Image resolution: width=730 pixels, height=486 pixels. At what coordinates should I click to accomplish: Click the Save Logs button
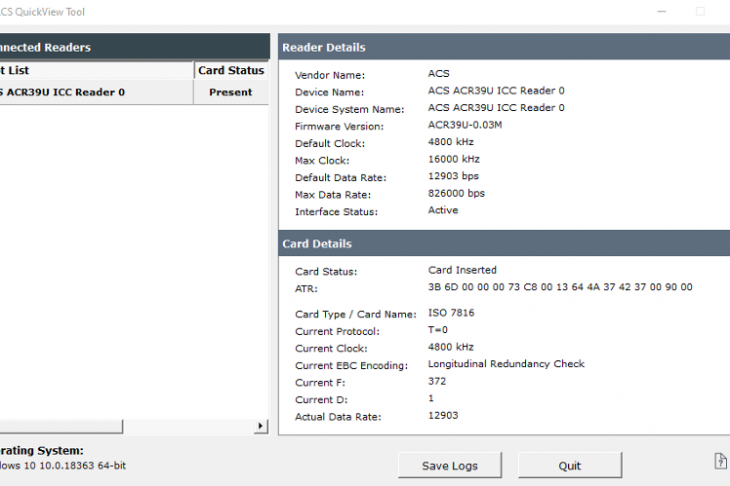450,465
